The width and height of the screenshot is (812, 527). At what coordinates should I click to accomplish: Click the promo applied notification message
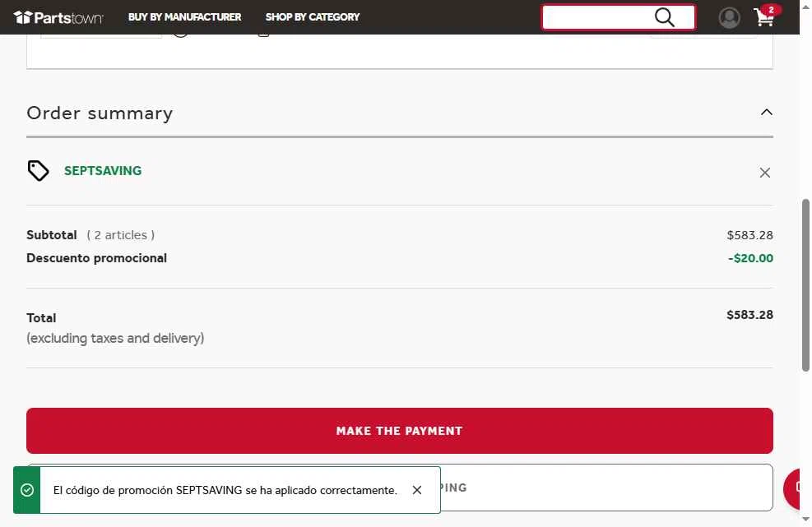pyautogui.click(x=225, y=490)
